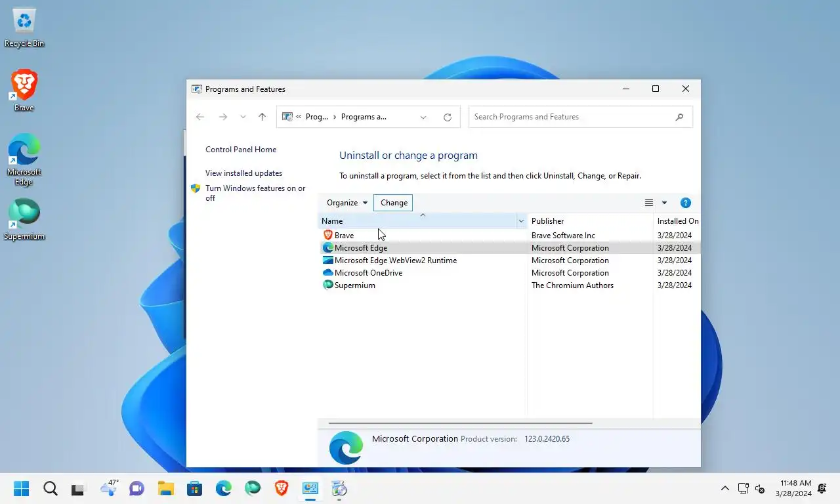Image resolution: width=840 pixels, height=504 pixels.
Task: Refresh the Programs and Features list
Action: pos(448,117)
